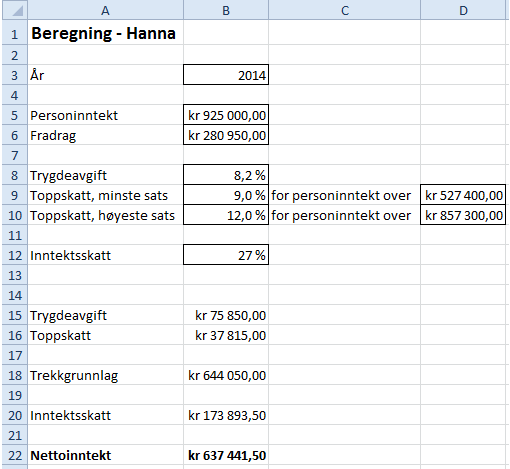Click the select-all corner triangle
510x469 pixels.
15,10
